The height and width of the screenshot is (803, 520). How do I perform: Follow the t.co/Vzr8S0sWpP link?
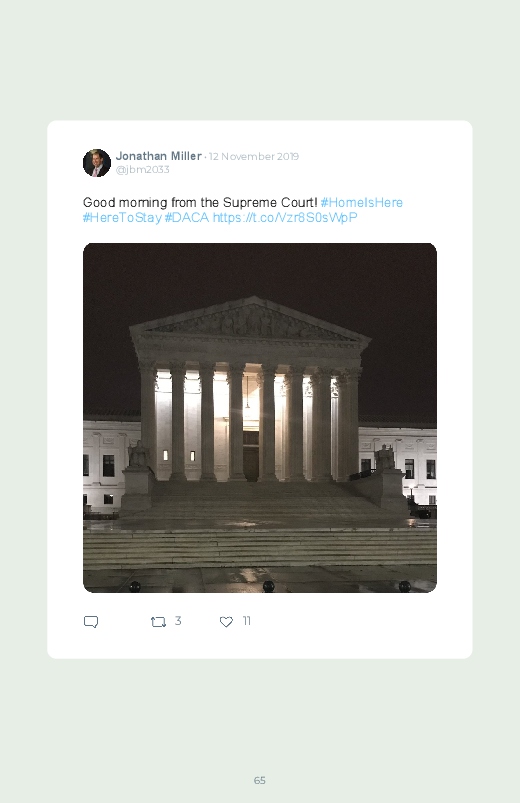[285, 218]
